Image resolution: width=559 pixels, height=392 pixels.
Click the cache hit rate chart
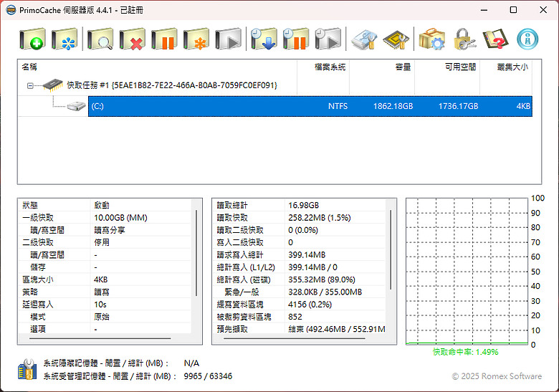tap(467, 272)
